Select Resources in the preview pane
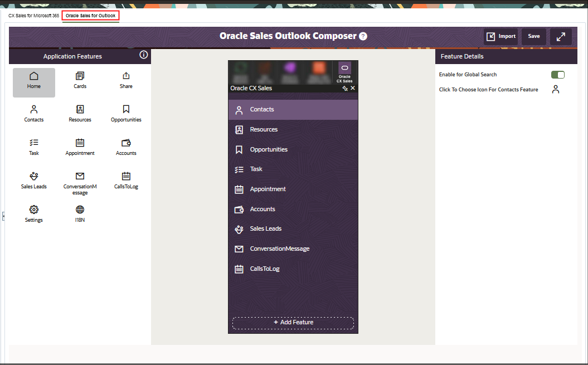 (293, 129)
